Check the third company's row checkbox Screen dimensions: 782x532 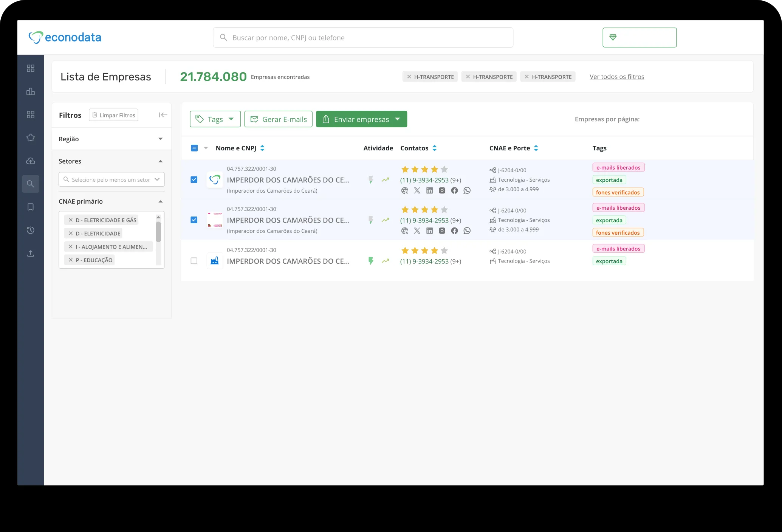coord(194,261)
